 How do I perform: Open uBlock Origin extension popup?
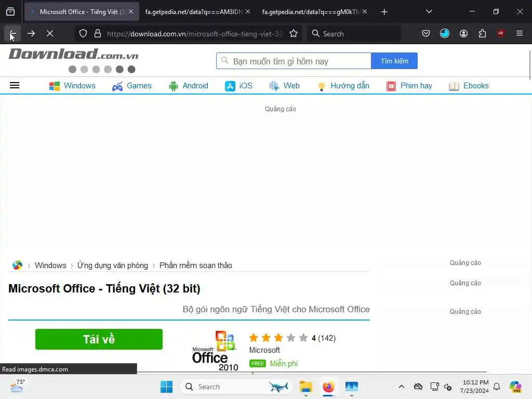501,34
